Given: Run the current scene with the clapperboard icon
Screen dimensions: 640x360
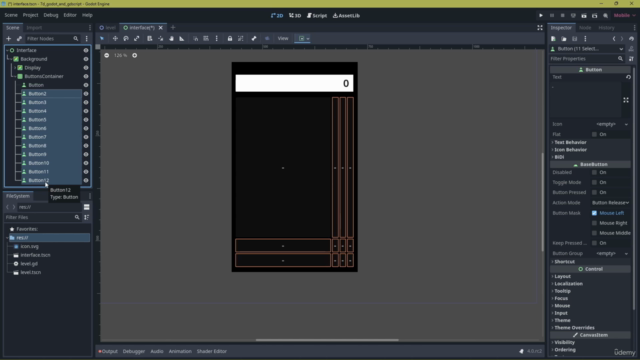Looking at the screenshot, I should [x=584, y=16].
